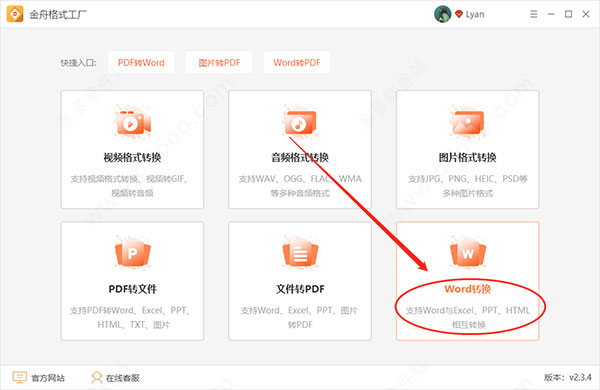Click the audio music note icon

300,122
